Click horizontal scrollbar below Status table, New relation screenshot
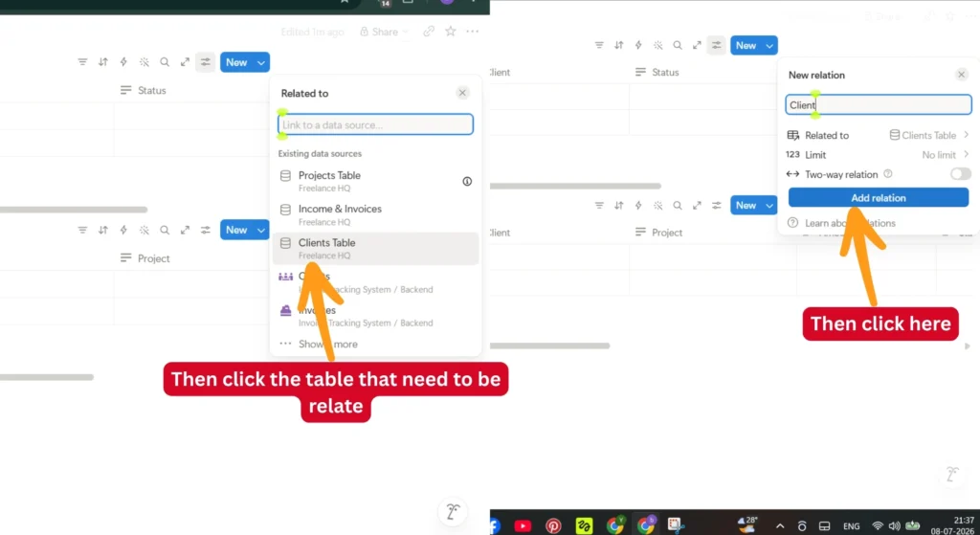The width and height of the screenshot is (980, 535). [575, 186]
